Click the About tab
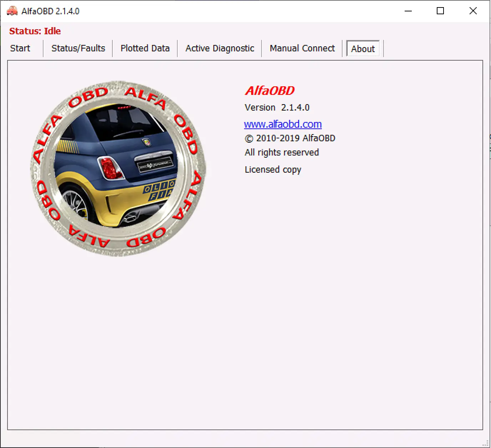The image size is (491, 448). pos(363,49)
